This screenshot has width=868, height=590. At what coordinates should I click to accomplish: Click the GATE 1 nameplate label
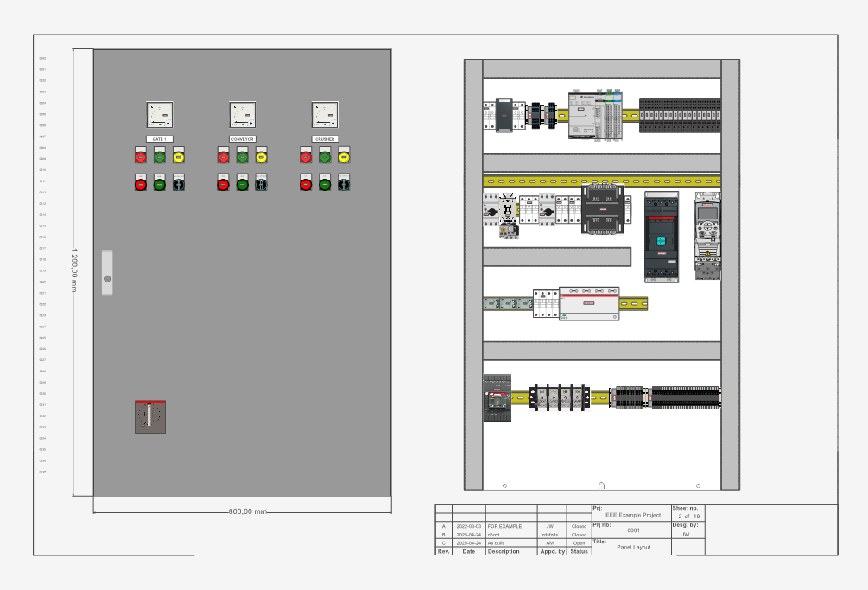coord(160,139)
